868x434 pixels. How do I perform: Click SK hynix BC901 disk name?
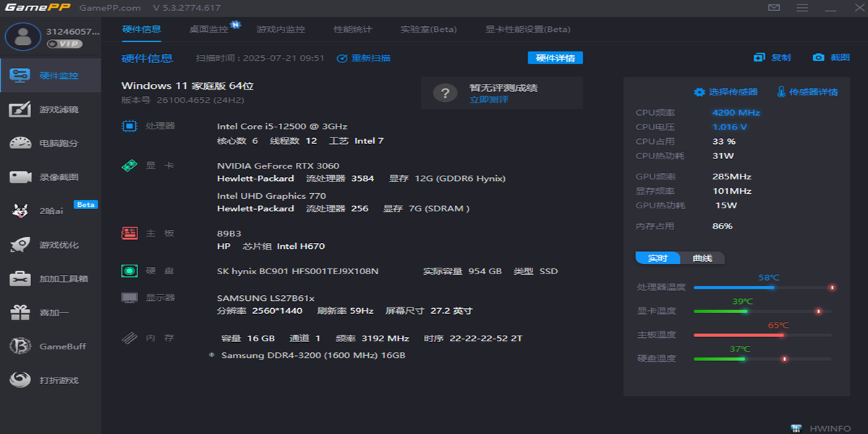point(297,271)
